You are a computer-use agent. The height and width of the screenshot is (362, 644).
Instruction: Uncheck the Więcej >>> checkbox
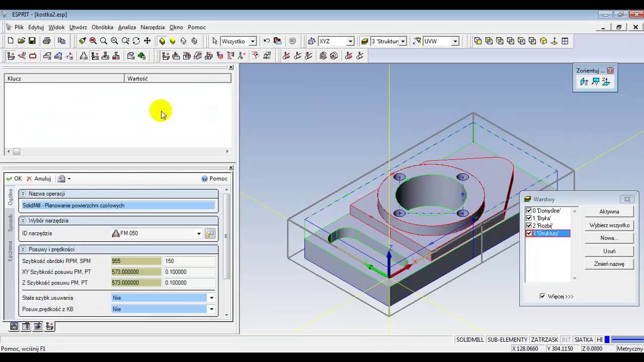click(x=542, y=296)
